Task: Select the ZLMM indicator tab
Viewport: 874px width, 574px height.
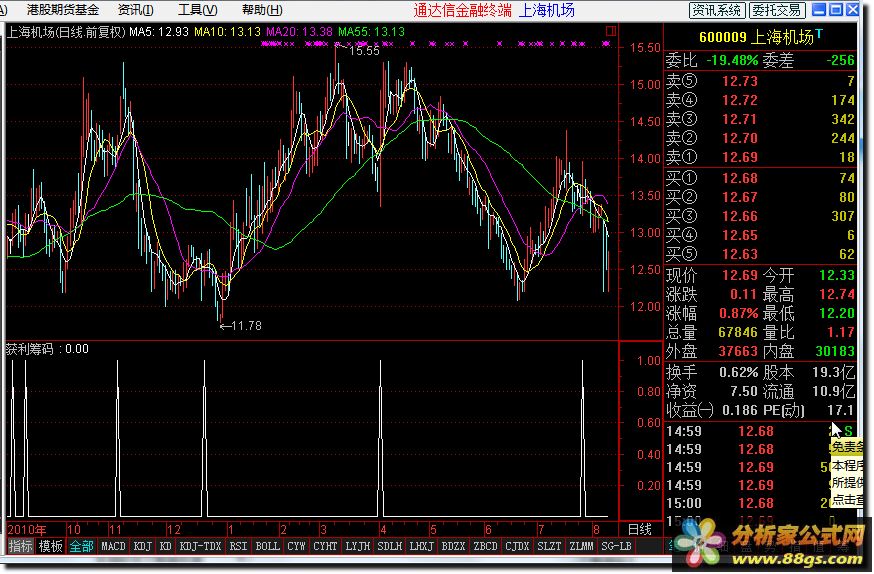Action: [581, 546]
